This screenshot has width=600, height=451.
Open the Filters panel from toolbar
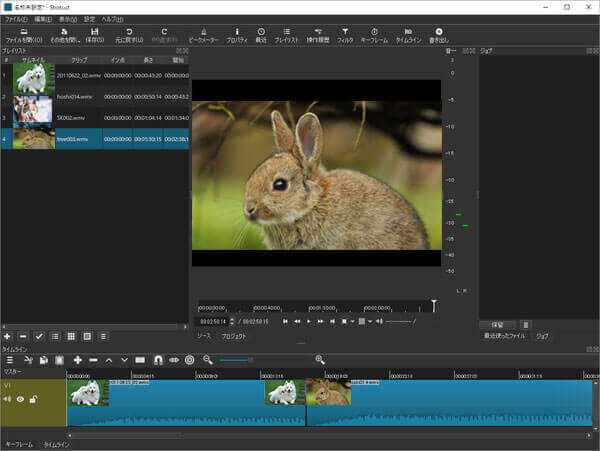[345, 34]
